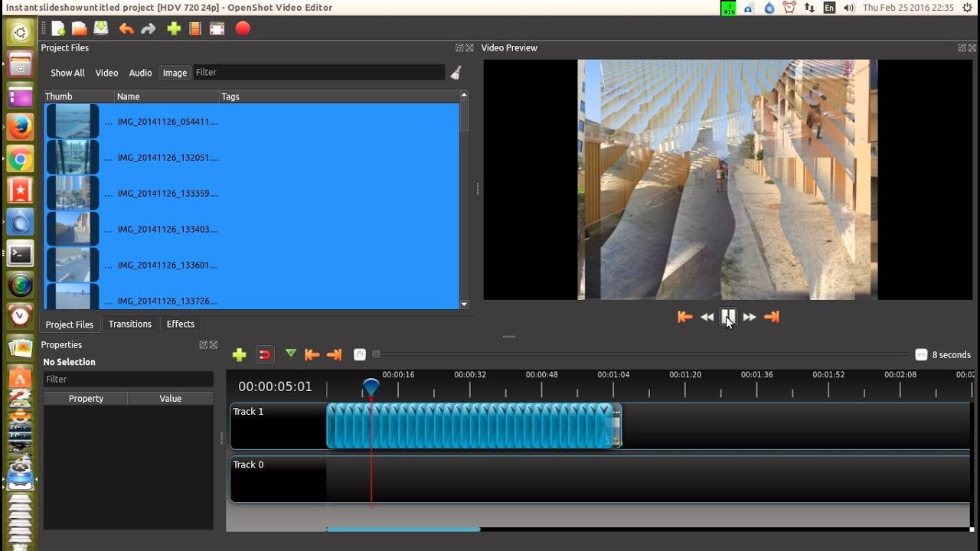Fast forward the video preview
Screen dimensions: 980x551
(750, 317)
